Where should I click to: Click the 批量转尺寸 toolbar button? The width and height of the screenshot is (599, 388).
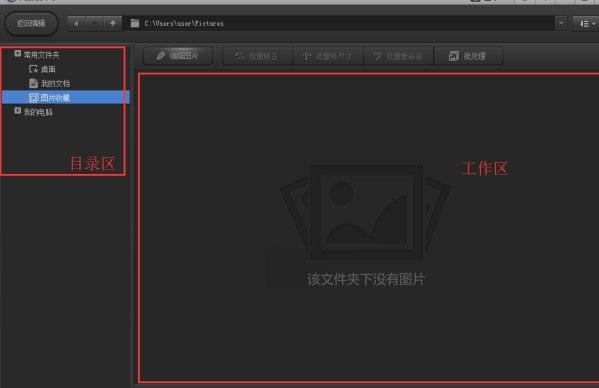tap(328, 56)
